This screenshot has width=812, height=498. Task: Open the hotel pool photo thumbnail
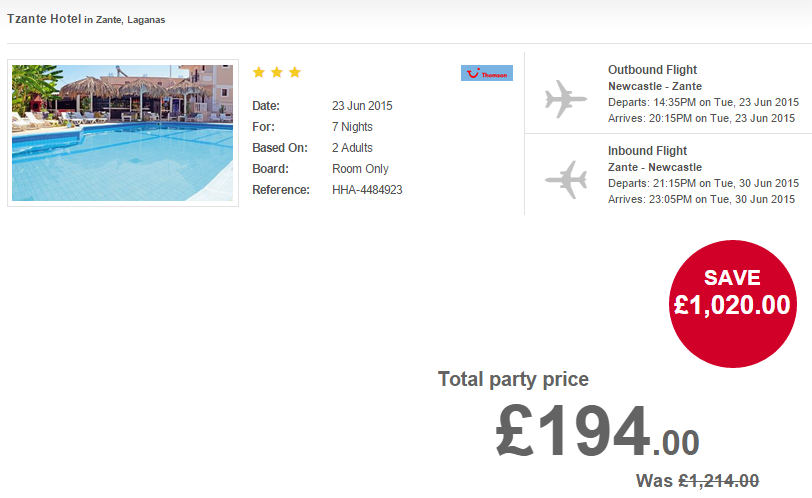pos(123,133)
